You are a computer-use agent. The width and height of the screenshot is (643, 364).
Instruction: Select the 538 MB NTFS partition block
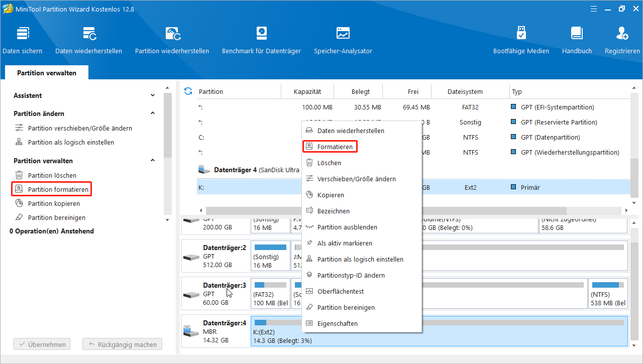click(608, 294)
